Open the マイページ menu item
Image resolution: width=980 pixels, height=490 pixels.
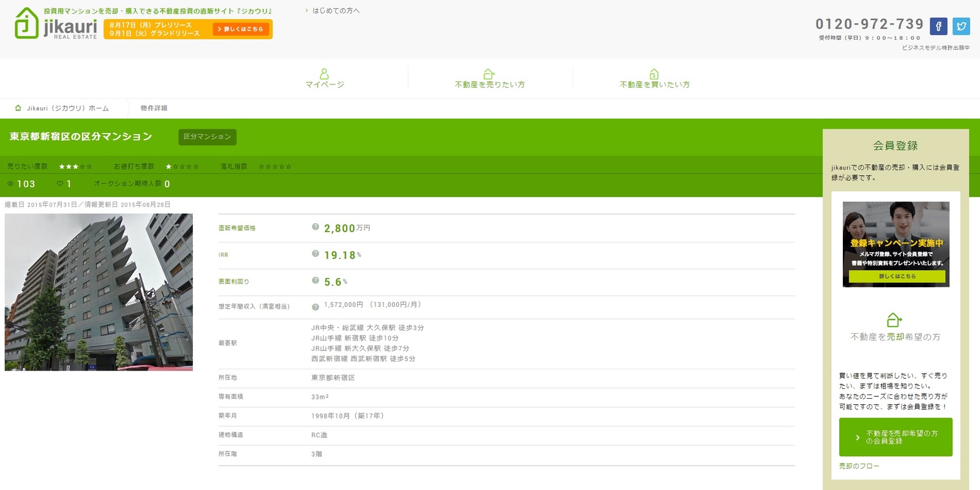325,78
